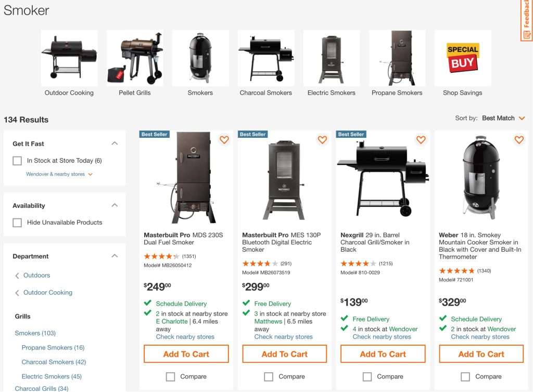Tick Compare for the Weber smoker

(x=465, y=376)
